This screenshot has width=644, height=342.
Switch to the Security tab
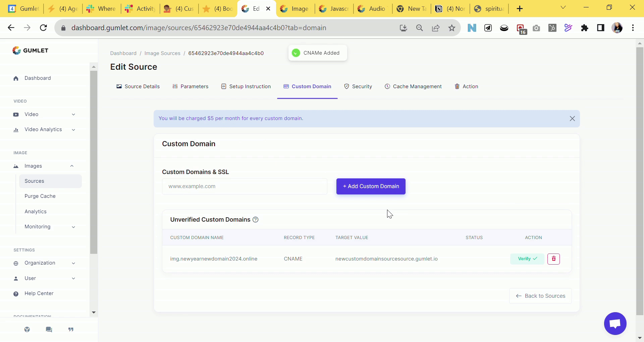(x=358, y=87)
